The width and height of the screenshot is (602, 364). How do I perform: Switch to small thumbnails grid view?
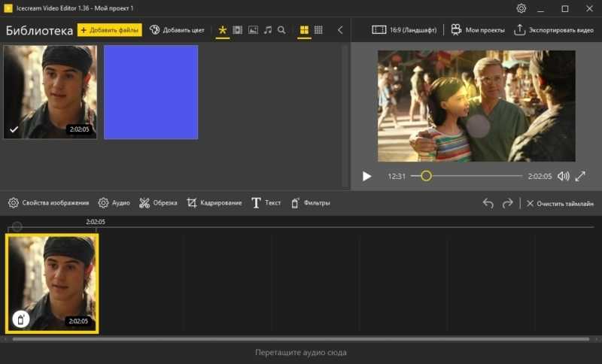318,30
